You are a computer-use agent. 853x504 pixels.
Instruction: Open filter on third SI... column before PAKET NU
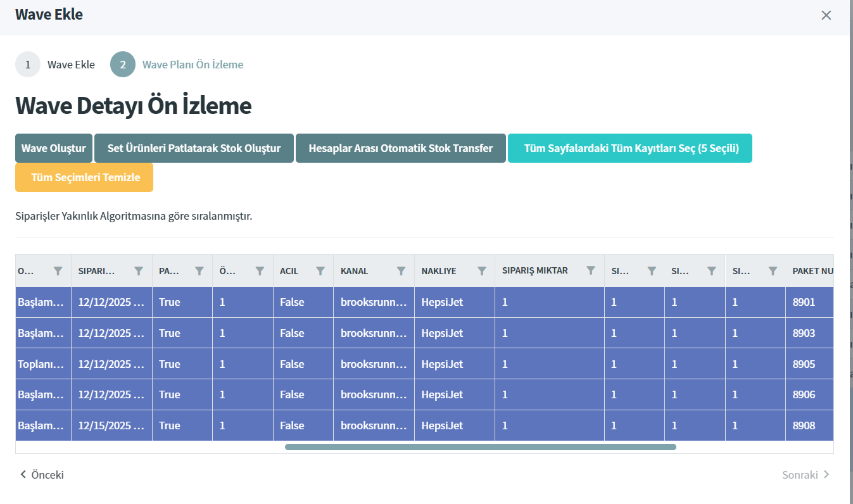point(773,271)
